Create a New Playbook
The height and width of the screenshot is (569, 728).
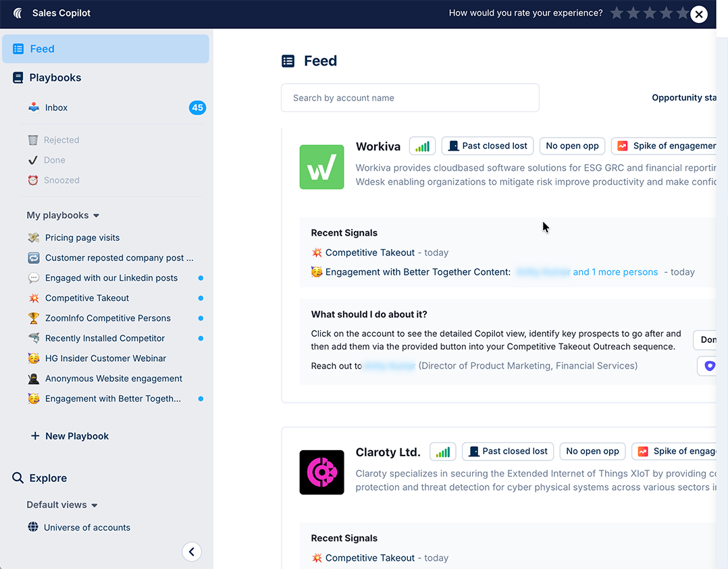[70, 436]
